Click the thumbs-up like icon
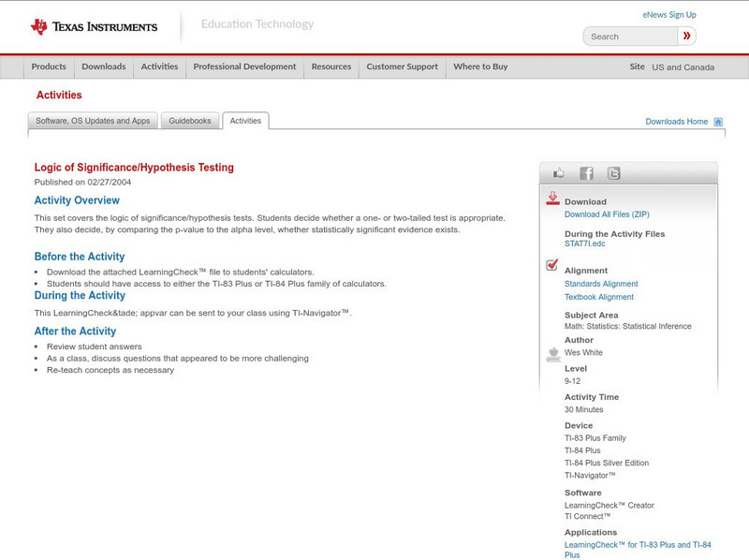 pyautogui.click(x=558, y=173)
